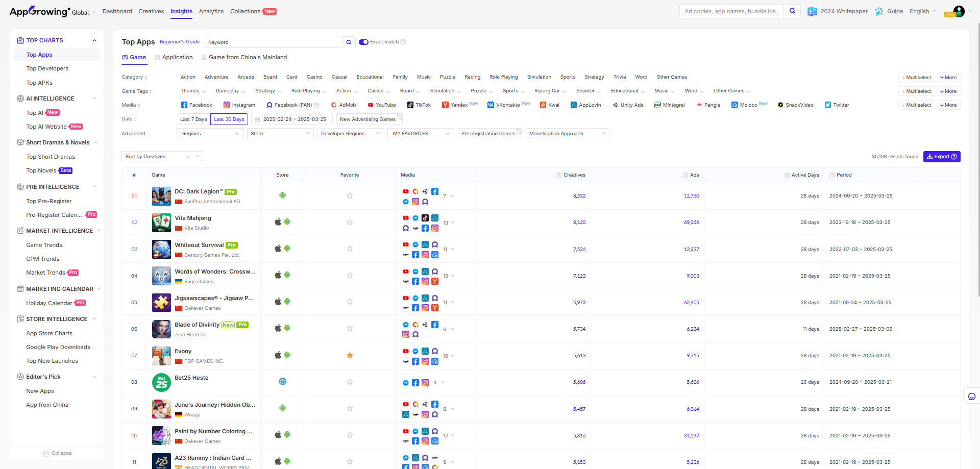Click the Period column help icon
This screenshot has height=469, width=980.
pyautogui.click(x=832, y=176)
